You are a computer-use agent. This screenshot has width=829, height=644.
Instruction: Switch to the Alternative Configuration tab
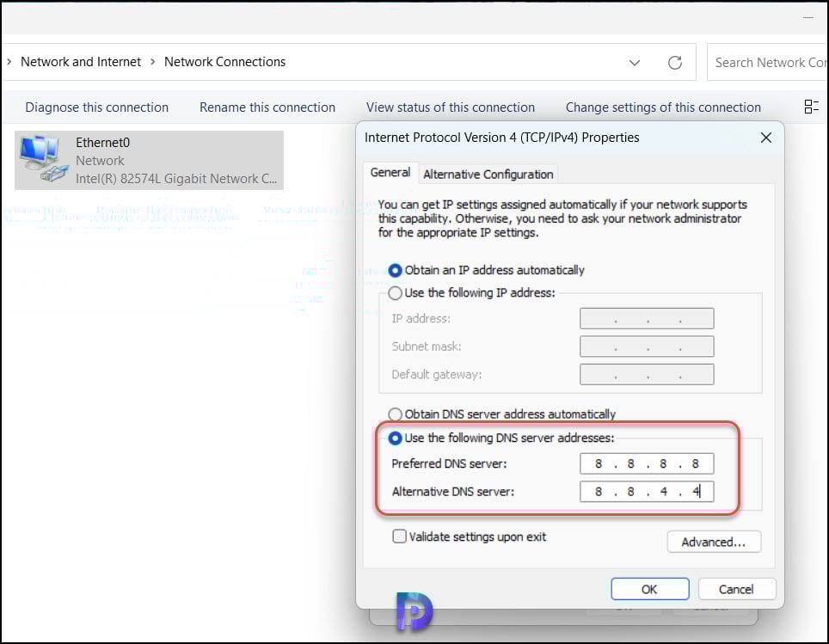pyautogui.click(x=488, y=175)
